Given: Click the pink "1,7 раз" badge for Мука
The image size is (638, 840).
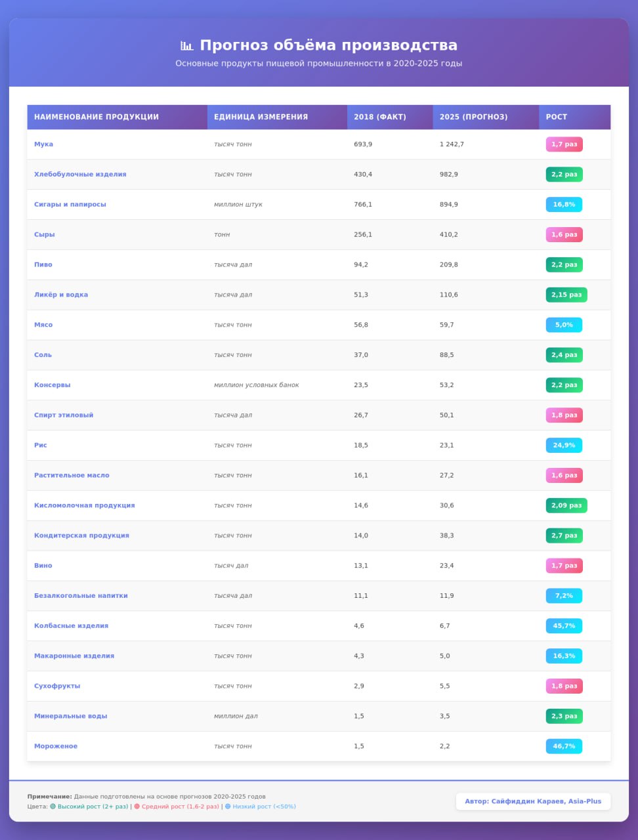Looking at the screenshot, I should [564, 144].
